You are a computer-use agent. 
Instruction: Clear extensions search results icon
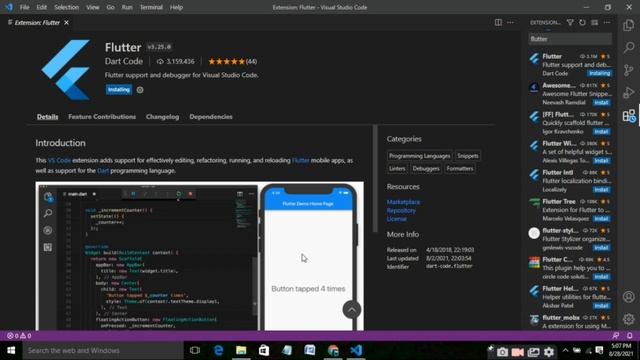tap(594, 22)
